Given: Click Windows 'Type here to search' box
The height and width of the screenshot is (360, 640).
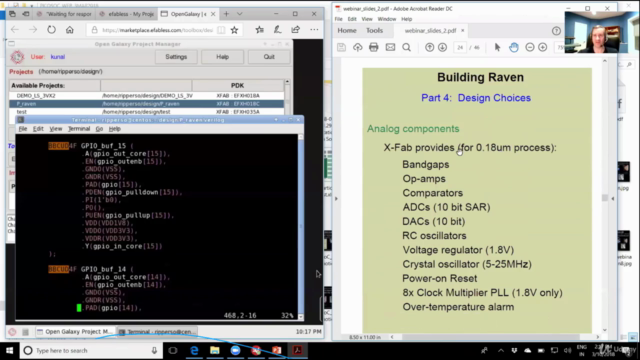Looking at the screenshot, I should tap(91, 350).
